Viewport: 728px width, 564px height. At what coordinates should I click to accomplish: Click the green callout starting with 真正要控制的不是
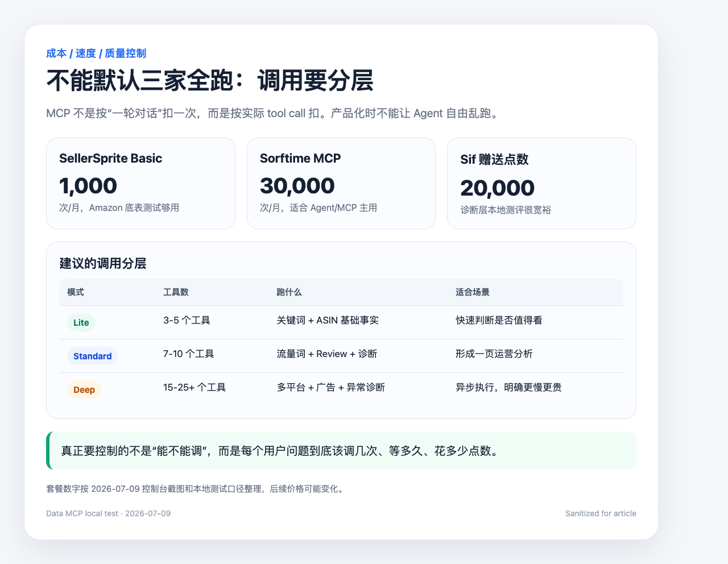(341, 451)
